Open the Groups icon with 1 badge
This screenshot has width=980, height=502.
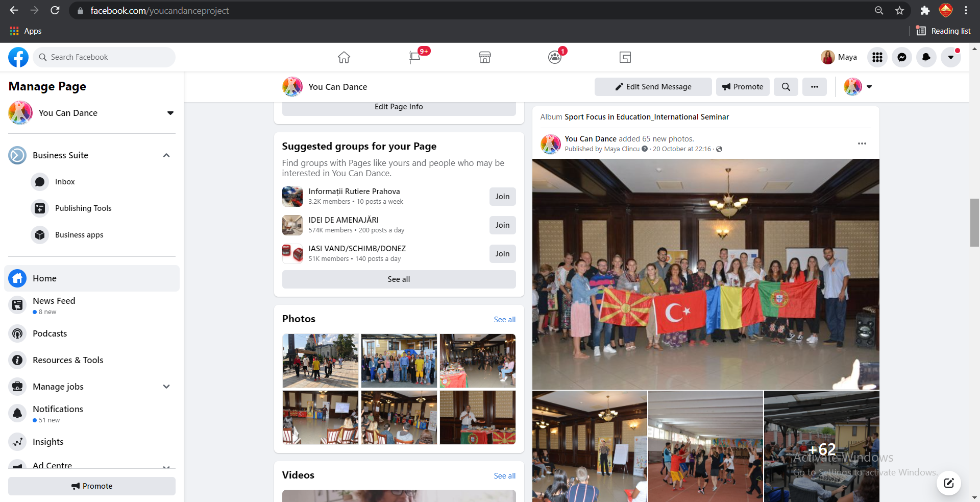555,57
